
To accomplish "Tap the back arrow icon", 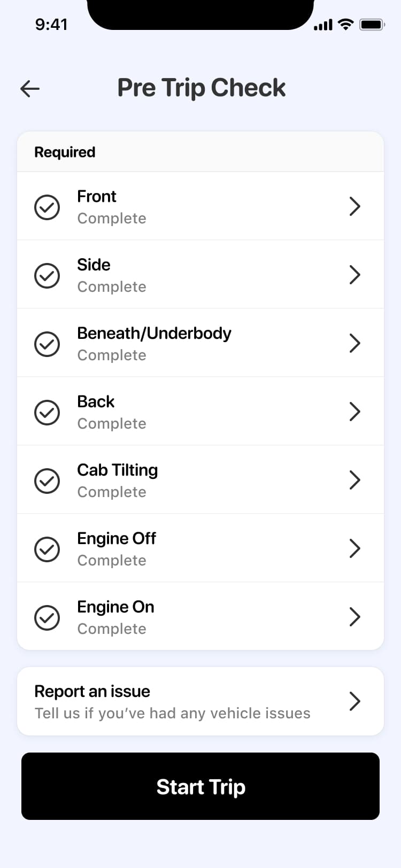I will [x=30, y=89].
